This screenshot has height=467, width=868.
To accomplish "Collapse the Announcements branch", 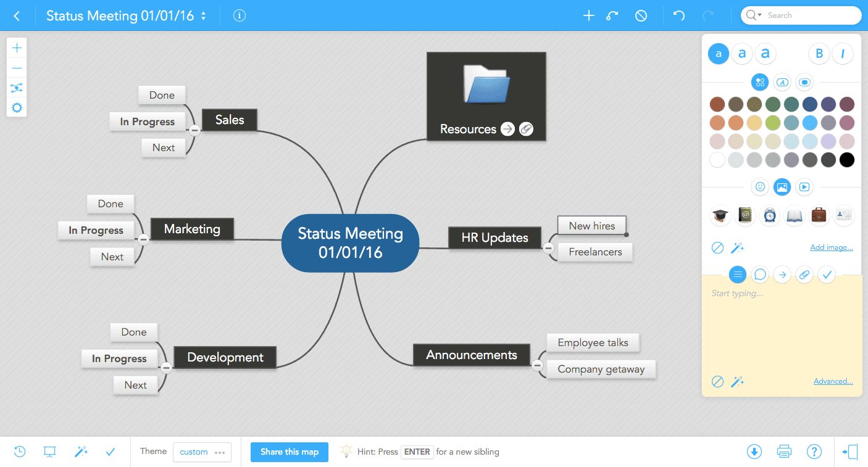I will click(537, 365).
